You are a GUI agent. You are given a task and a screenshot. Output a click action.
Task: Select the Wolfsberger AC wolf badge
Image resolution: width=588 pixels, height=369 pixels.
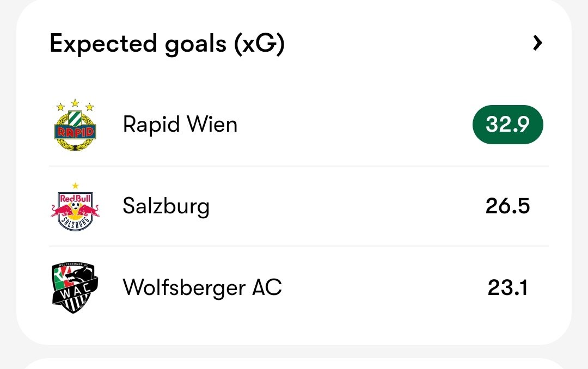pyautogui.click(x=75, y=288)
